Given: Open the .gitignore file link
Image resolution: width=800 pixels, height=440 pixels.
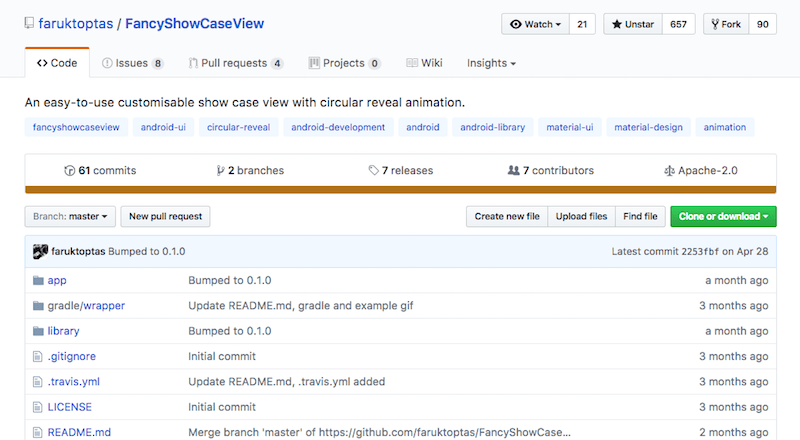Looking at the screenshot, I should (x=72, y=356).
